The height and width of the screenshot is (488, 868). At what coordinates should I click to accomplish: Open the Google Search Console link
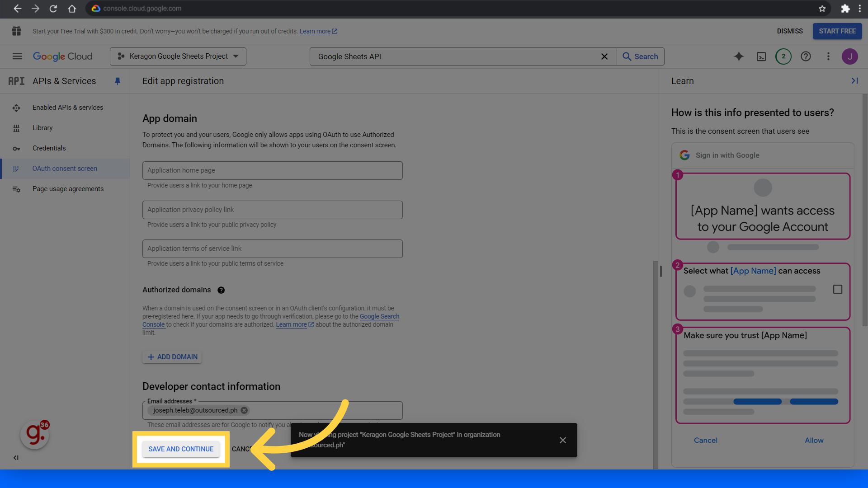click(379, 317)
